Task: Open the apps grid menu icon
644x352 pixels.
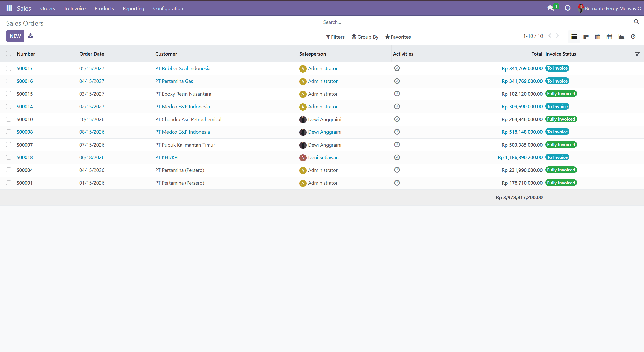Action: point(9,8)
